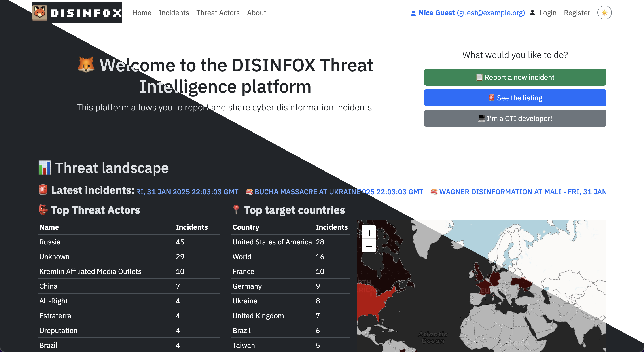Viewport: 644px width, 352px height.
Task: Select Brazil in Top Threat Actors
Action: (129, 345)
